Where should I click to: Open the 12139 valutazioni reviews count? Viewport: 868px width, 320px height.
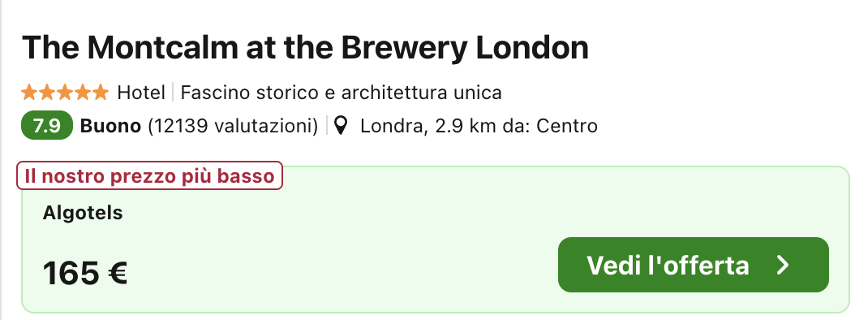click(x=233, y=126)
